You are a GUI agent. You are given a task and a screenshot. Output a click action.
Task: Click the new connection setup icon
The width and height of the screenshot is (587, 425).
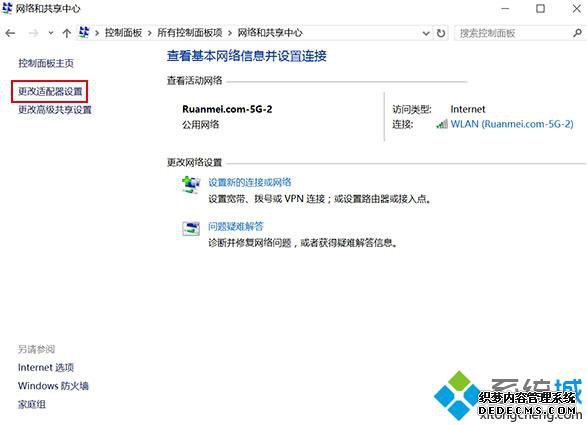pos(191,184)
